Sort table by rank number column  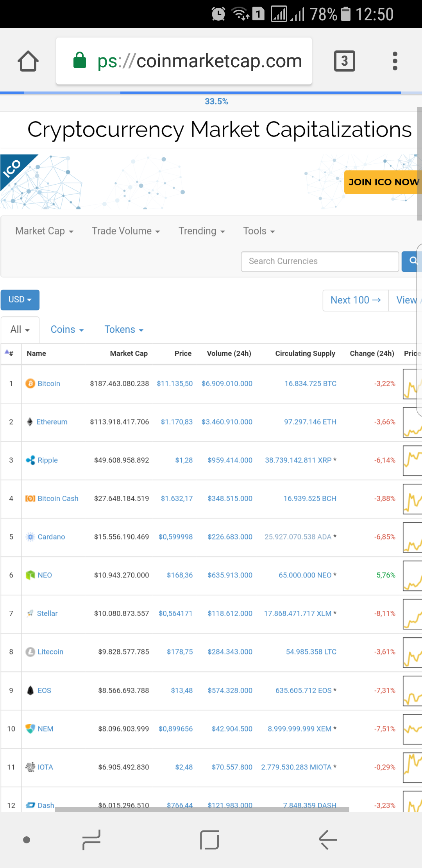pos(9,353)
